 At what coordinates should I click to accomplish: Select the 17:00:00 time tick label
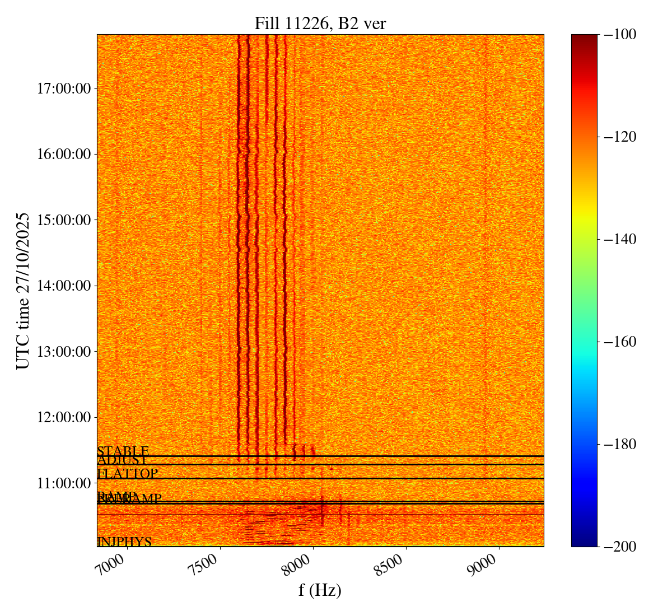pyautogui.click(x=64, y=88)
